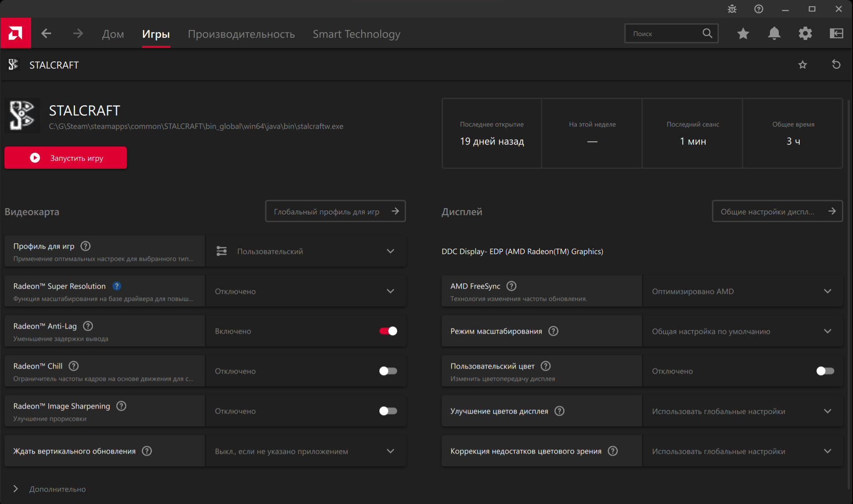Show help for Режим масштабирования
This screenshot has width=853, height=504.
click(x=554, y=331)
